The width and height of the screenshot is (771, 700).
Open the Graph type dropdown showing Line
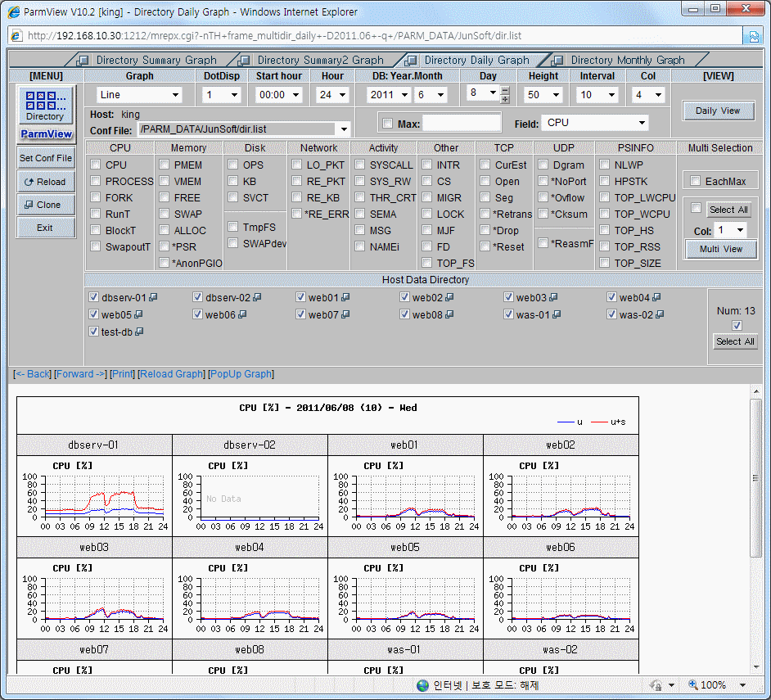click(139, 95)
